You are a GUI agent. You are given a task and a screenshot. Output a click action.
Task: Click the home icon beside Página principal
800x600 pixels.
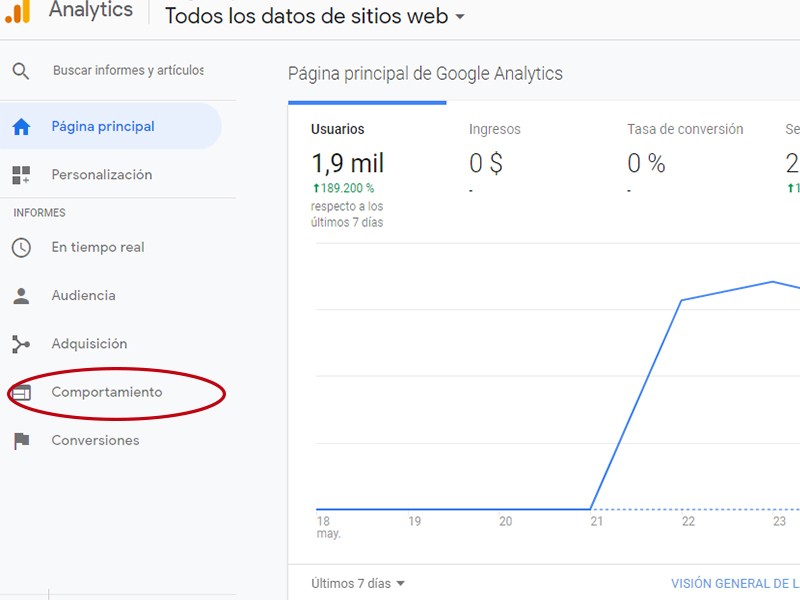(x=21, y=127)
